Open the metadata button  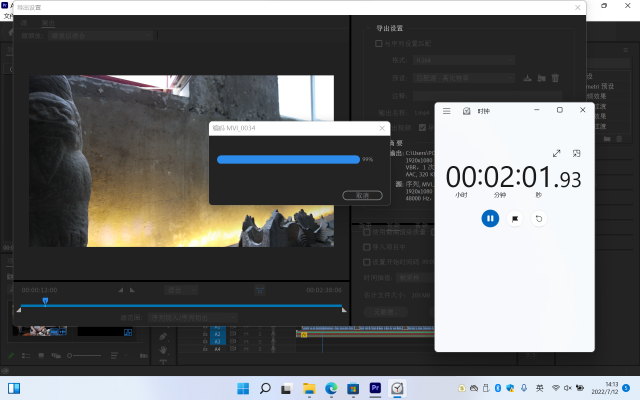[x=384, y=312]
